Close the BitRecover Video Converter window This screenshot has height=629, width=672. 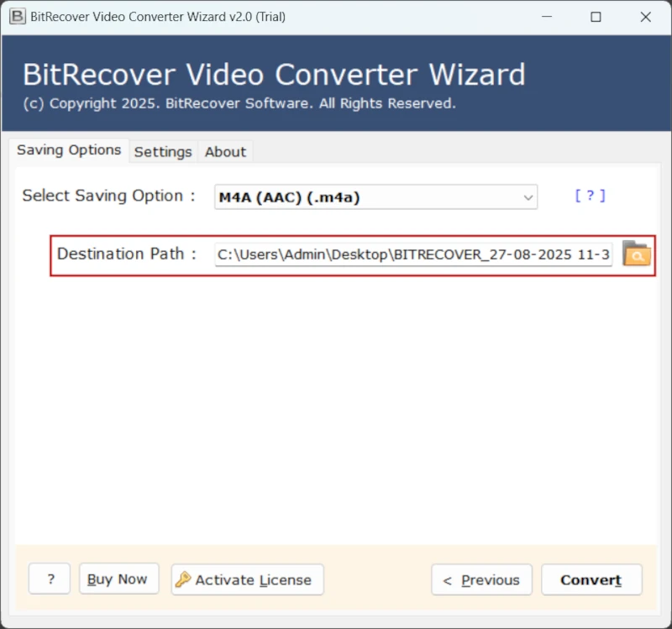tap(645, 17)
